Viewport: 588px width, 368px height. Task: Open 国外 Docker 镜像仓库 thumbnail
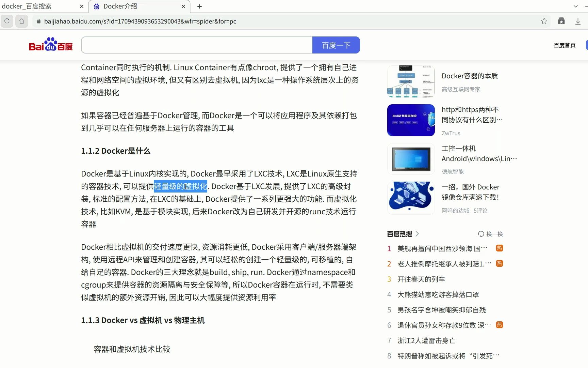[411, 198]
